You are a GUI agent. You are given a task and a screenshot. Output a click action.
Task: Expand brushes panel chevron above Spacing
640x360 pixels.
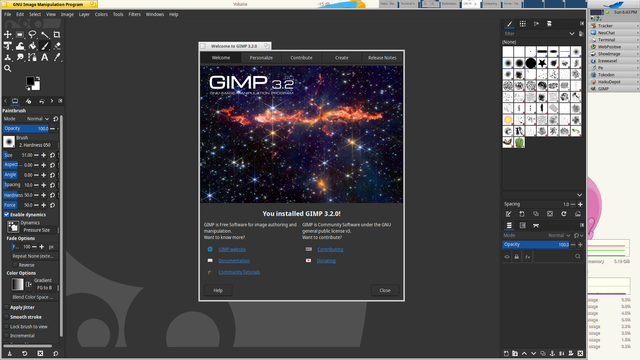pyautogui.click(x=579, y=195)
